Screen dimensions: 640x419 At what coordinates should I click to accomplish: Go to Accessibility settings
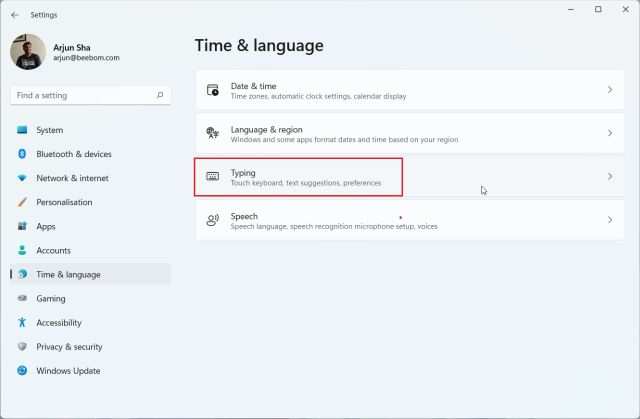(90, 322)
